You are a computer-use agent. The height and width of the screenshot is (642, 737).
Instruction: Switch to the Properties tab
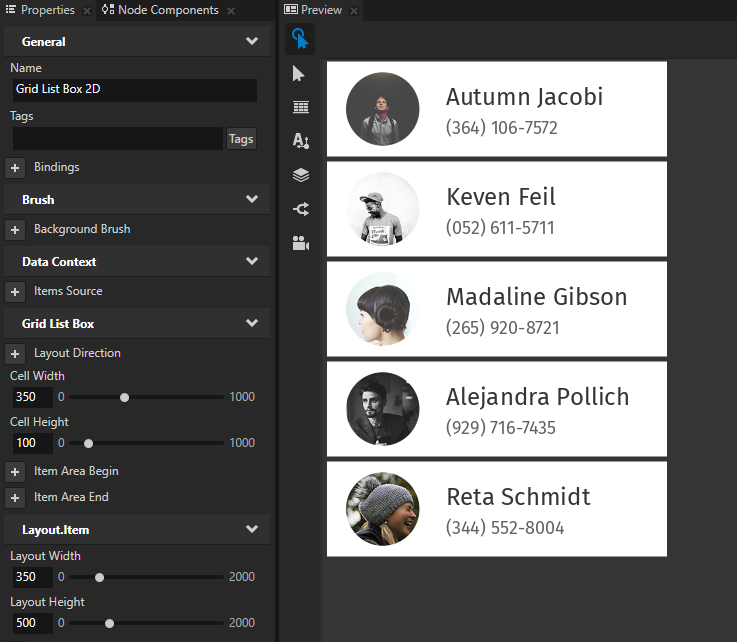(x=41, y=10)
